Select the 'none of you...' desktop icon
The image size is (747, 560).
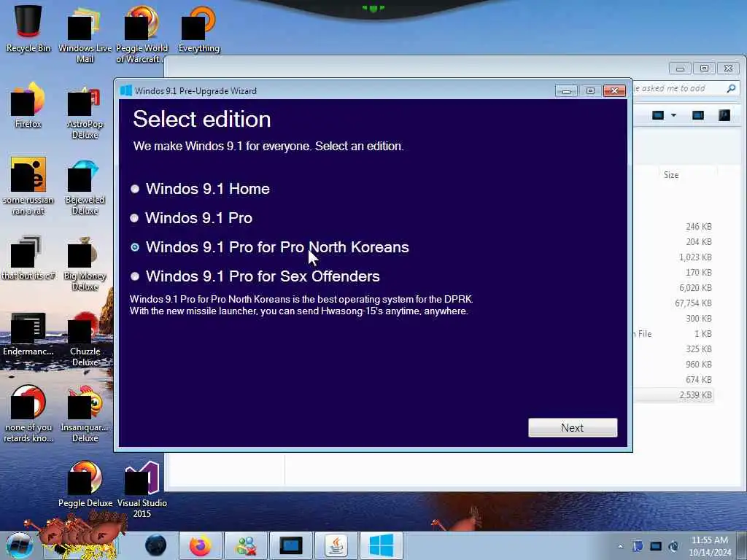pos(28,414)
